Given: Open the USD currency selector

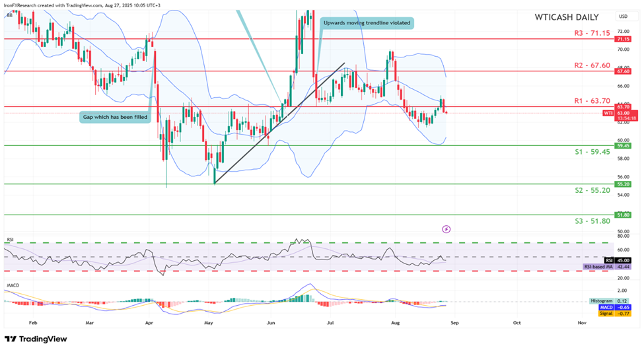Looking at the screenshot, I should [622, 17].
